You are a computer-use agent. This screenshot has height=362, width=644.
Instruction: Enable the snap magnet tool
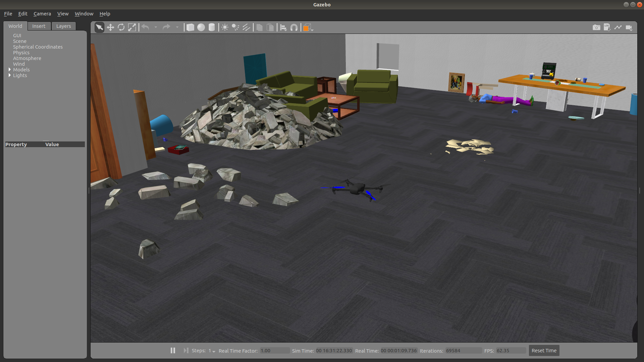294,27
